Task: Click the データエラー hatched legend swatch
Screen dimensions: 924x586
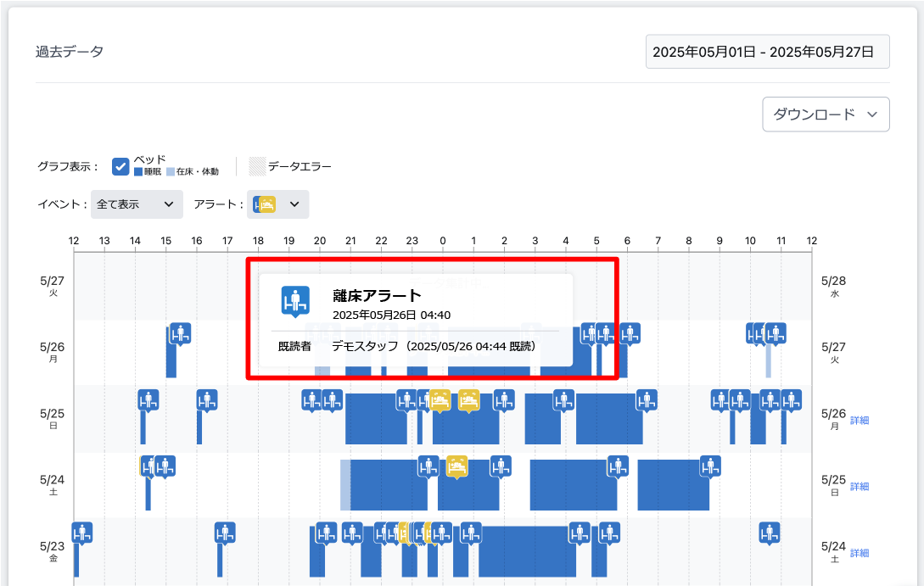Action: pos(256,166)
